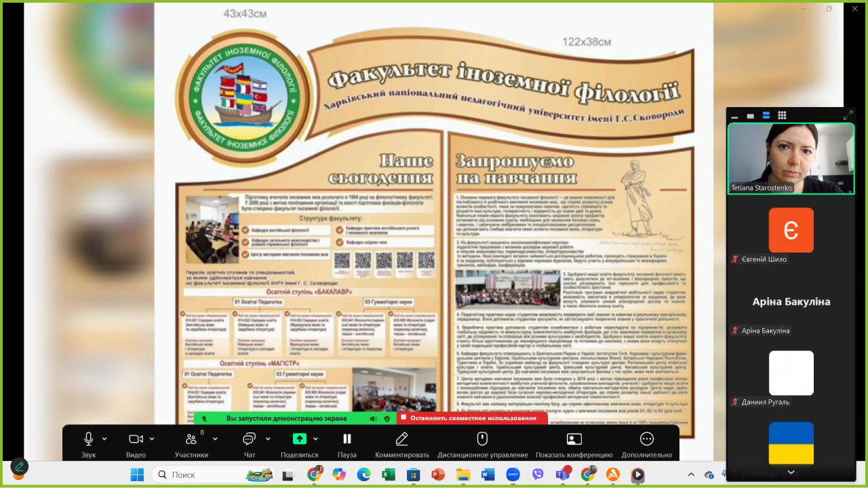This screenshot has width=868, height=488.
Task: Click the Дистанционное управление mouse icon
Action: (x=482, y=439)
